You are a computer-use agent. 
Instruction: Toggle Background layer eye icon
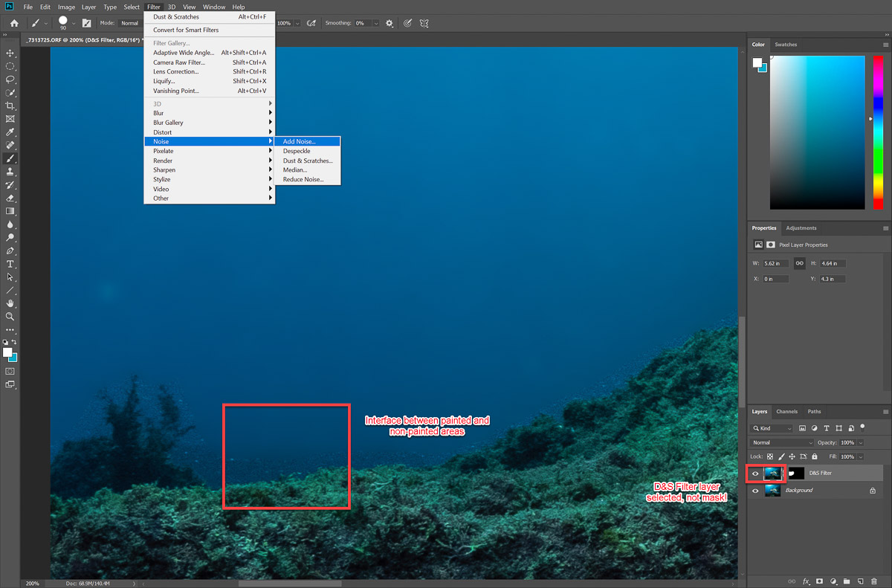[x=756, y=491]
